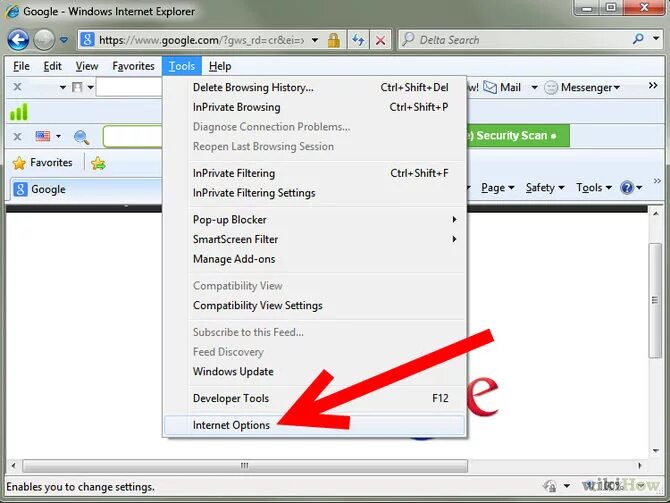Open the Mail dropdown arrow
The image size is (670, 503).
(534, 88)
